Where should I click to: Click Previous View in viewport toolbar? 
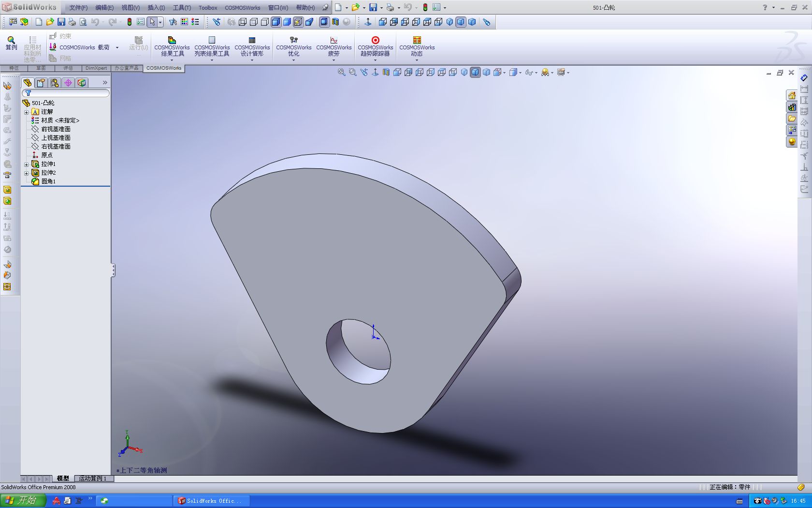[364, 73]
